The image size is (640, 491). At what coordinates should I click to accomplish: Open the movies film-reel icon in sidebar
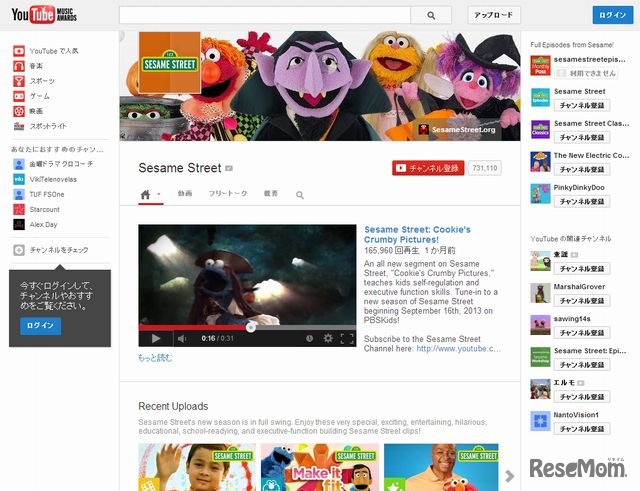coord(19,111)
